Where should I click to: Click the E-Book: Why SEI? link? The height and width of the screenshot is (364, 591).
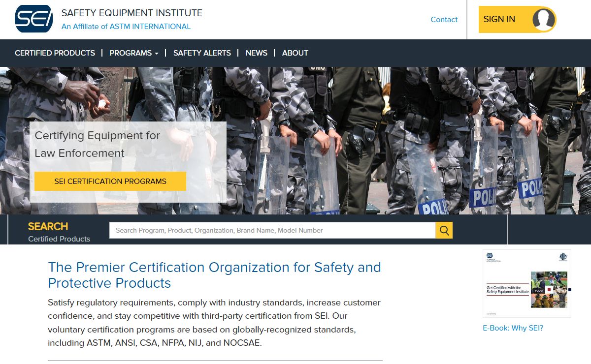point(513,328)
